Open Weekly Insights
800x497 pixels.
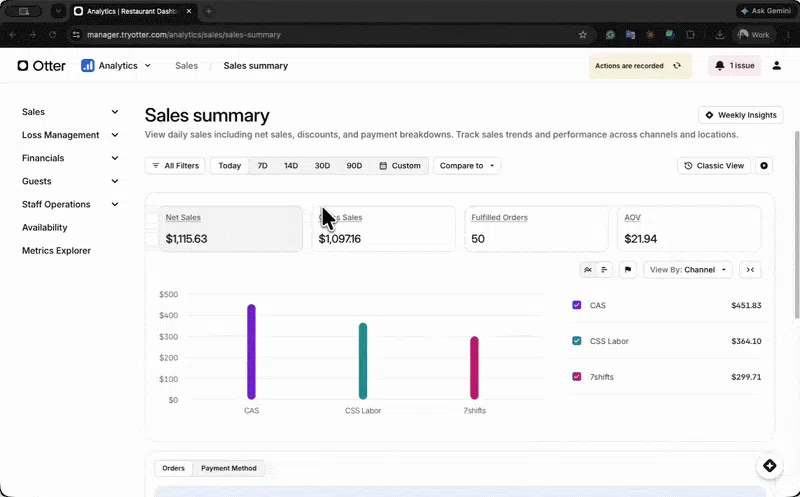(741, 115)
